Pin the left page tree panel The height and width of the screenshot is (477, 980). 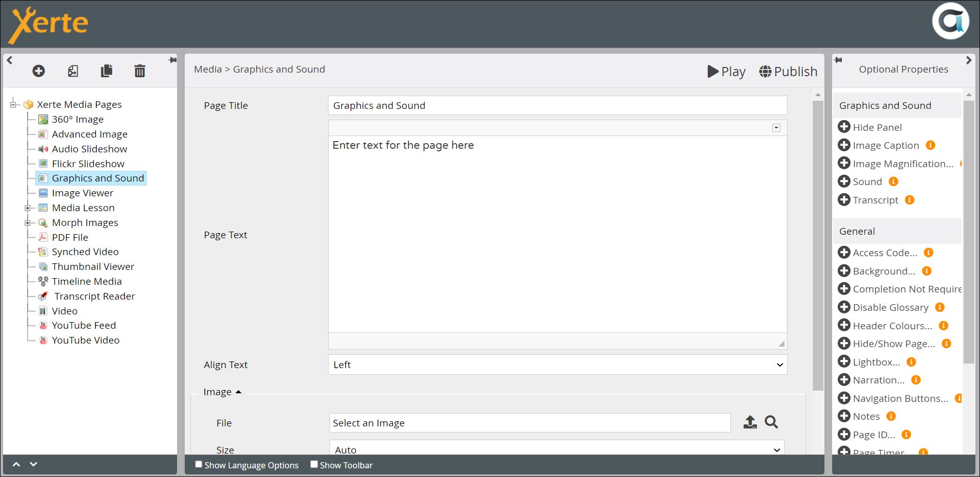[x=172, y=60]
